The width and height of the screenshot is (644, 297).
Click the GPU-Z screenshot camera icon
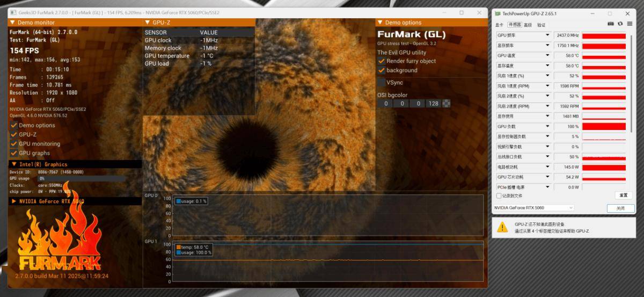tap(611, 24)
